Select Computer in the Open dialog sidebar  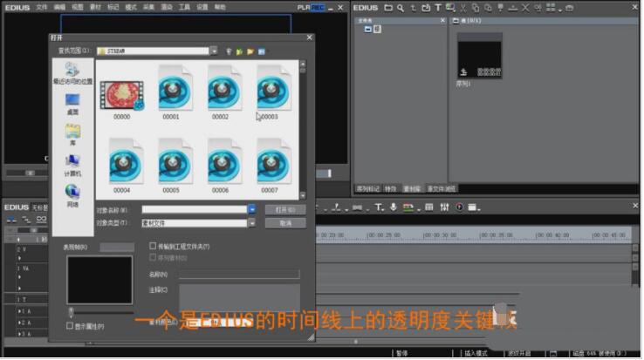tap(72, 166)
